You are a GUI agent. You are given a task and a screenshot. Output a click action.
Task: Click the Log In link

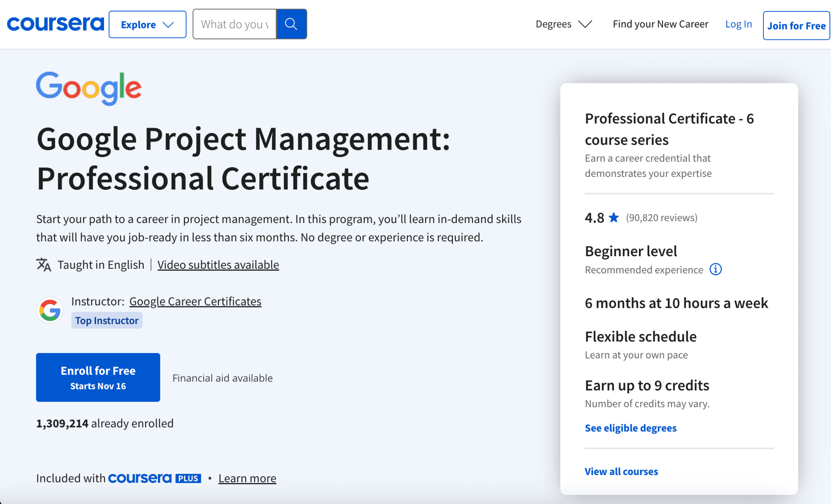[x=738, y=24]
